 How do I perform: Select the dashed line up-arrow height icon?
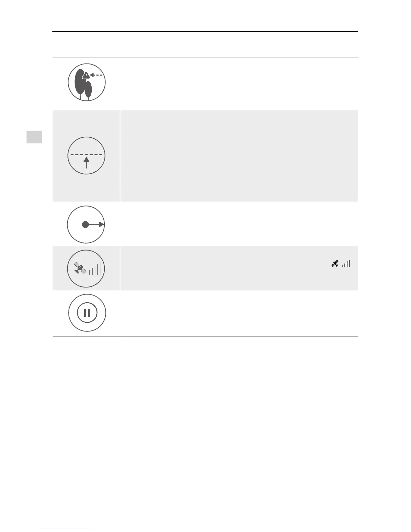pos(86,156)
